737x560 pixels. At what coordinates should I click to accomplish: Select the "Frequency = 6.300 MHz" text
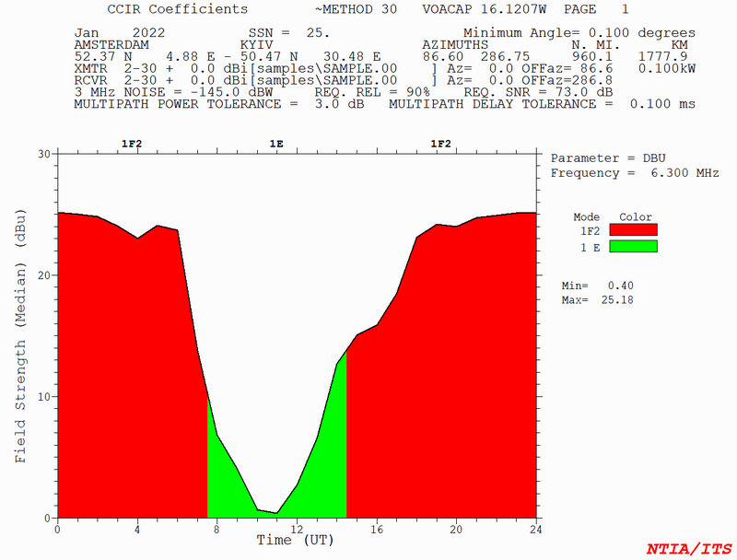pyautogui.click(x=635, y=173)
